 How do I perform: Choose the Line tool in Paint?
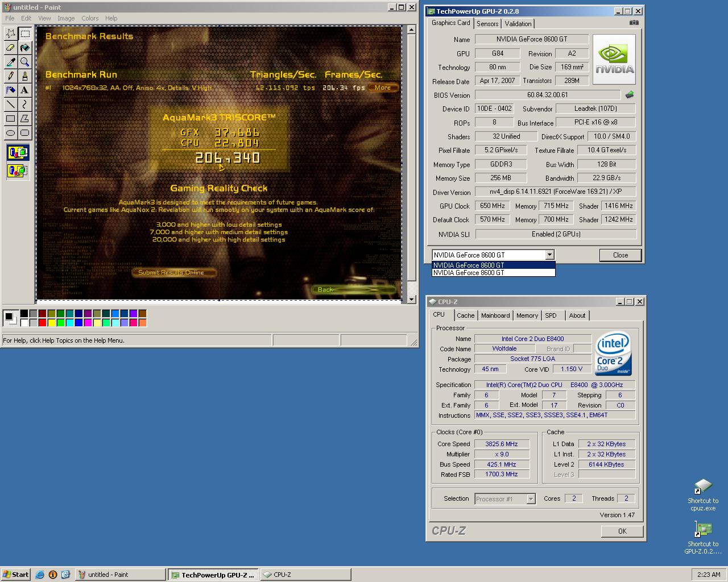click(10, 105)
